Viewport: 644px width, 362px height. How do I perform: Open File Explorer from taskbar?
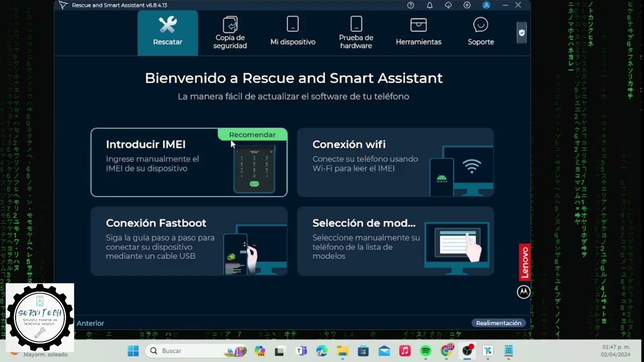[x=343, y=351]
